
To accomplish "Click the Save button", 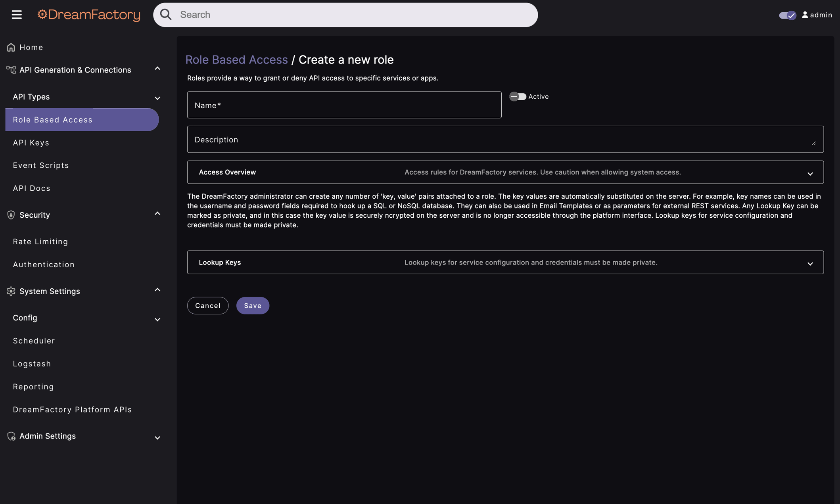I will 253,306.
